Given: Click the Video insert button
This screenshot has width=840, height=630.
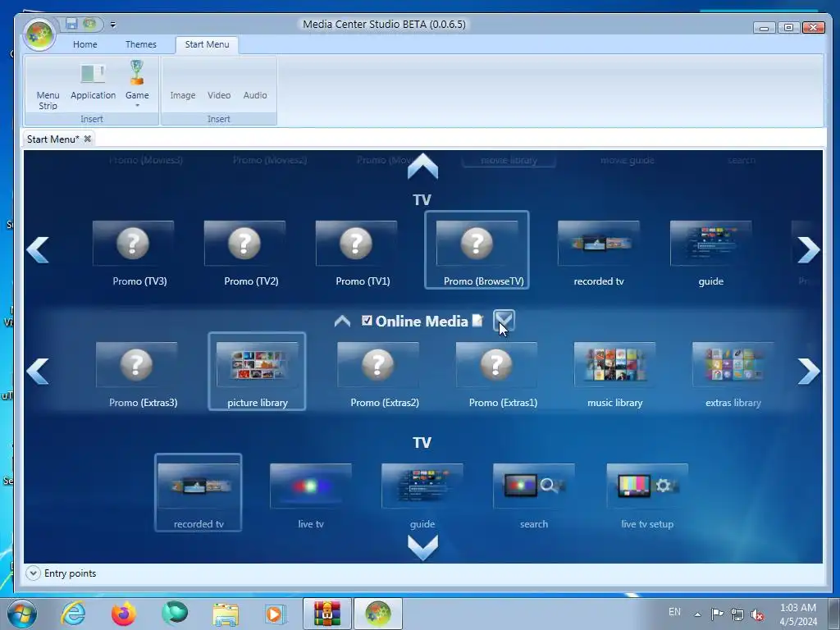Looking at the screenshot, I should (219, 95).
